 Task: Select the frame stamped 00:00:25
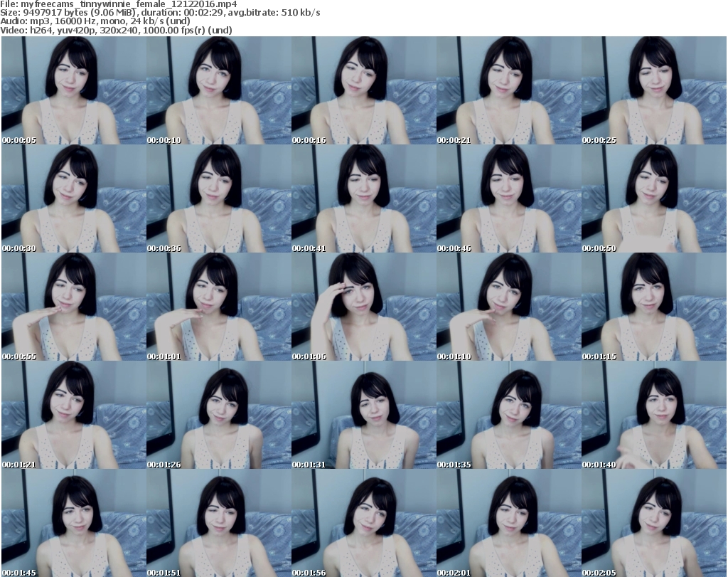tap(654, 90)
